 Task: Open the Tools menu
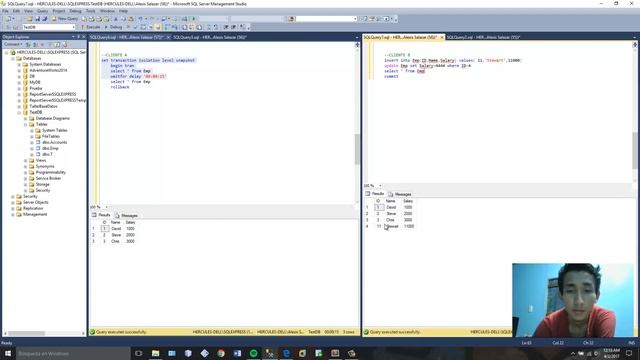pyautogui.click(x=91, y=11)
